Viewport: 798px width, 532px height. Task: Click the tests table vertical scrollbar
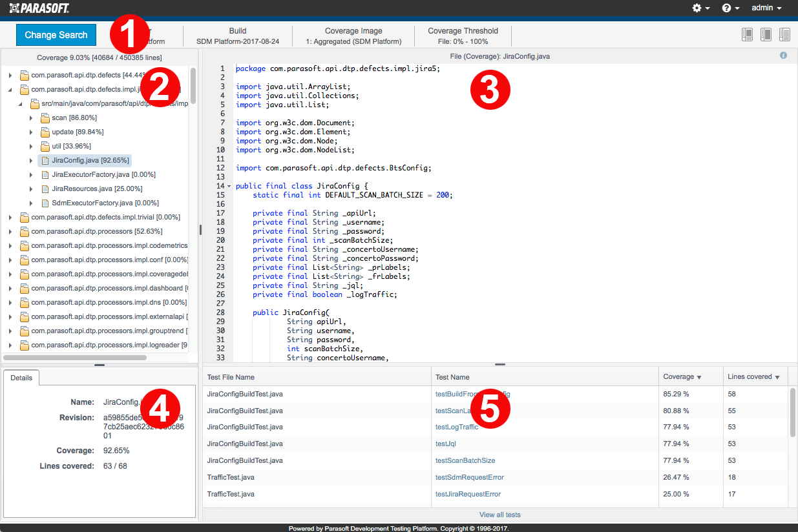[x=793, y=412]
